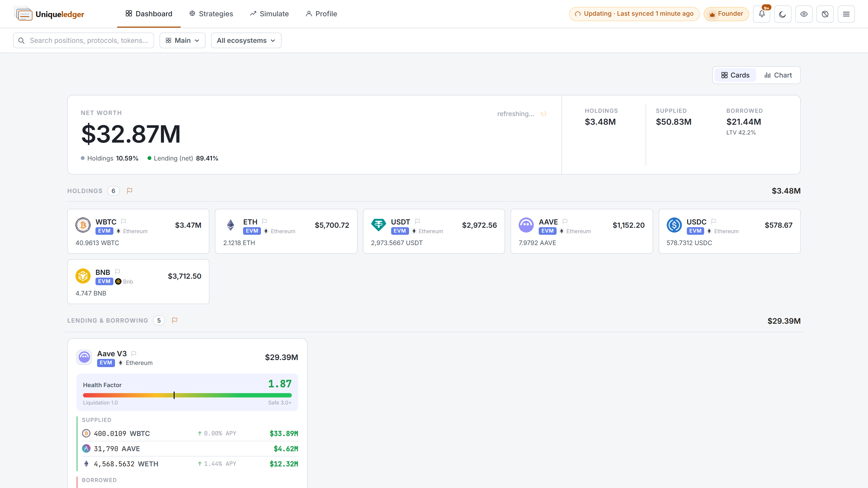Image resolution: width=868 pixels, height=488 pixels.
Task: Expand the Main portfolio dropdown
Action: click(x=182, y=40)
